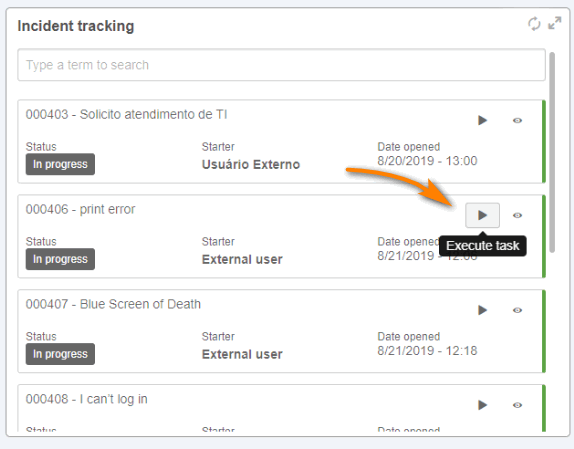574x449 pixels.
Task: Execute task for 000406 print error
Action: [x=482, y=215]
